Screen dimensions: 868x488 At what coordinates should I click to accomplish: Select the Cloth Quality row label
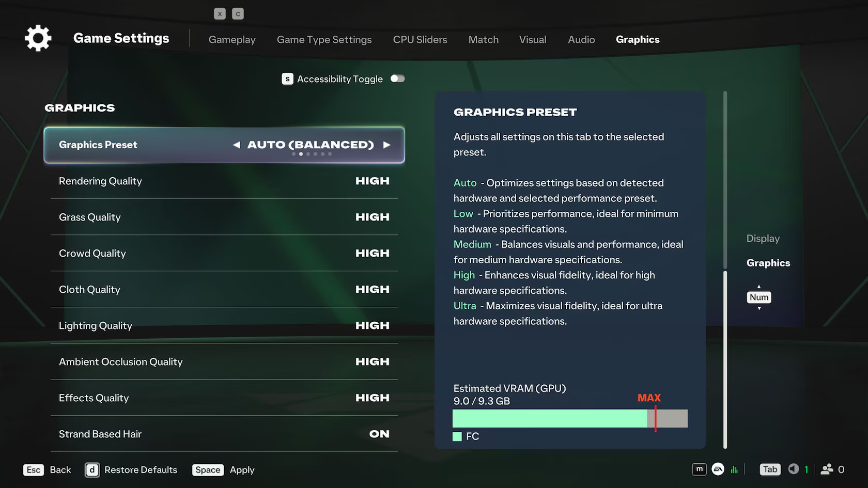(x=89, y=290)
